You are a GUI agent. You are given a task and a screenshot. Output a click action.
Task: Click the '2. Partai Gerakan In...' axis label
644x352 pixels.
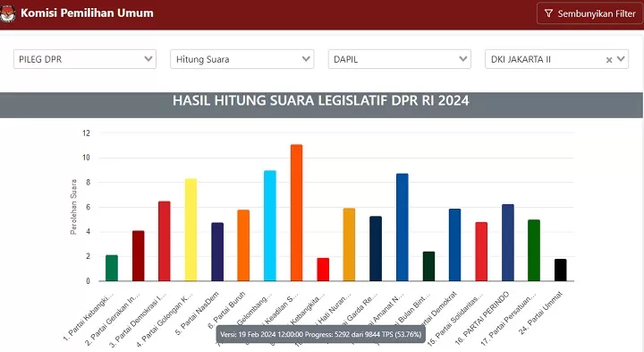113,319
